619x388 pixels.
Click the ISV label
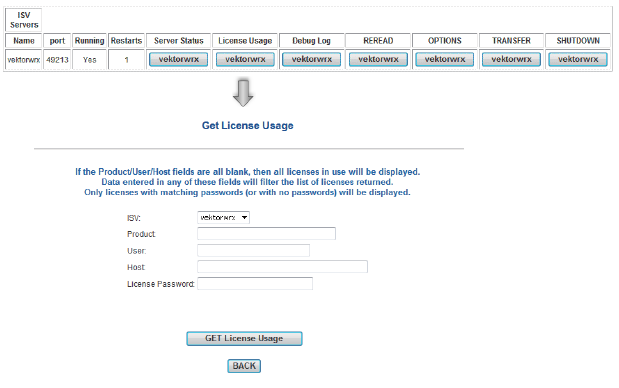pyautogui.click(x=134, y=218)
